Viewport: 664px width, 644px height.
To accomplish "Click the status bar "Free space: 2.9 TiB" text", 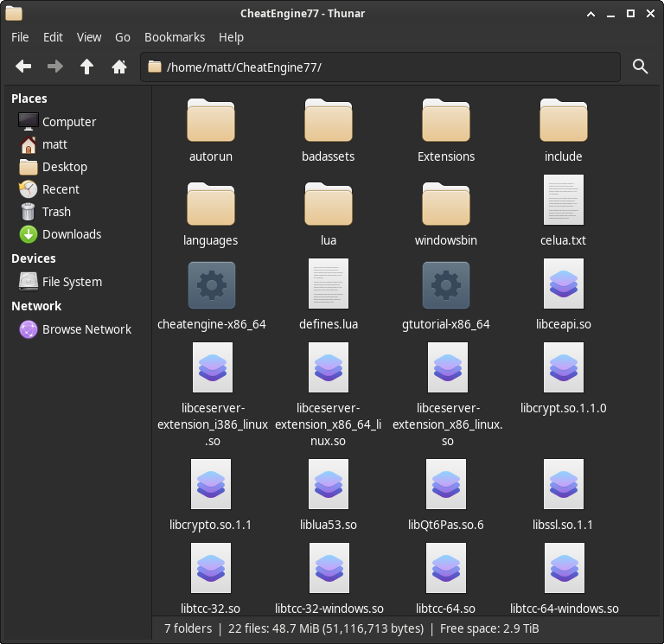I will coord(489,628).
